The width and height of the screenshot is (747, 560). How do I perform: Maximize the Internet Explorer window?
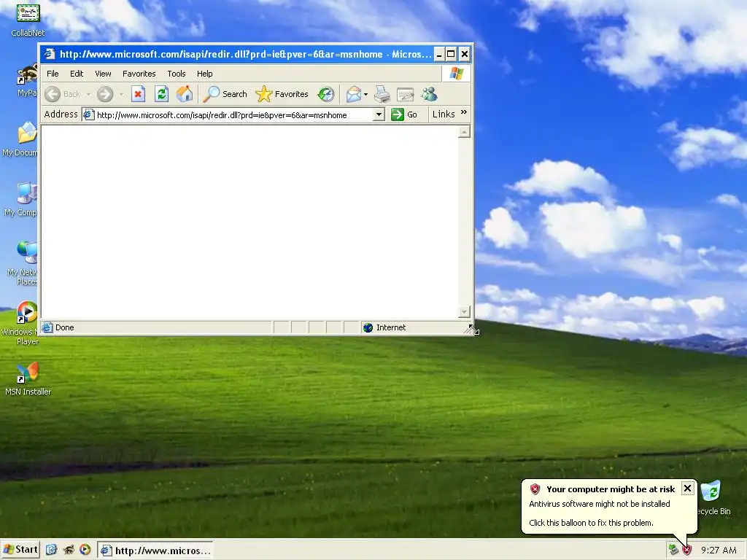tap(451, 54)
